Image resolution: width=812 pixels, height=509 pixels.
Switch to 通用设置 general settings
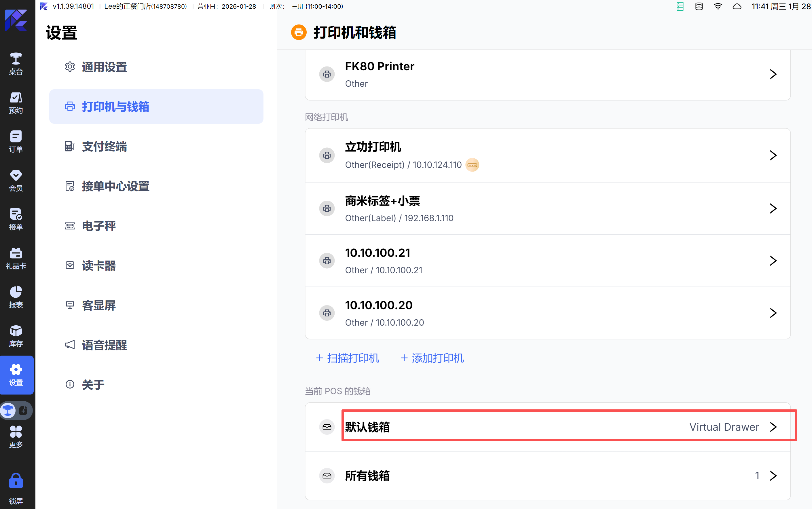point(104,67)
